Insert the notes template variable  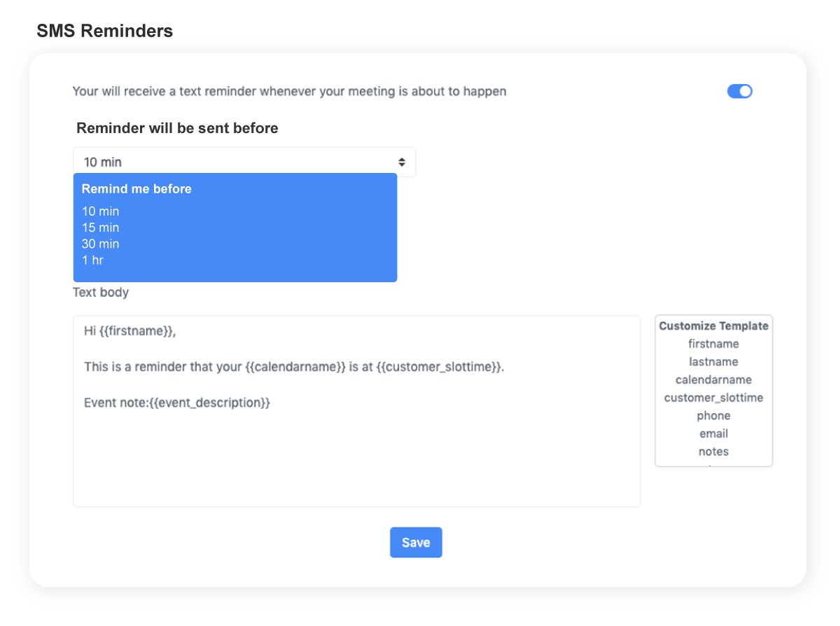point(713,452)
